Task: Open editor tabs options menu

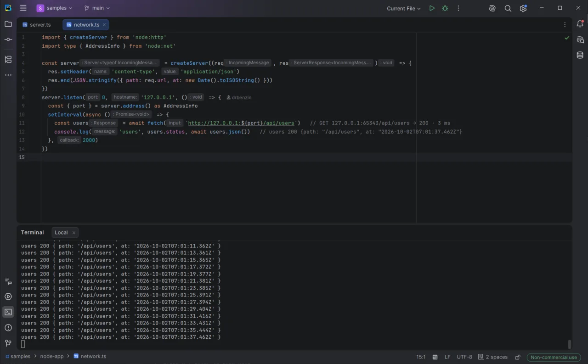Action: (565, 25)
